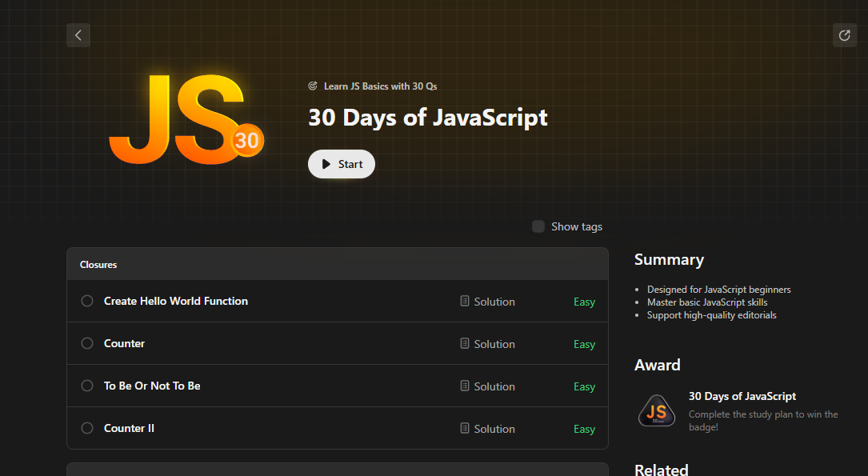Open Create Hello World Function problem
The height and width of the screenshot is (476, 868).
176,302
